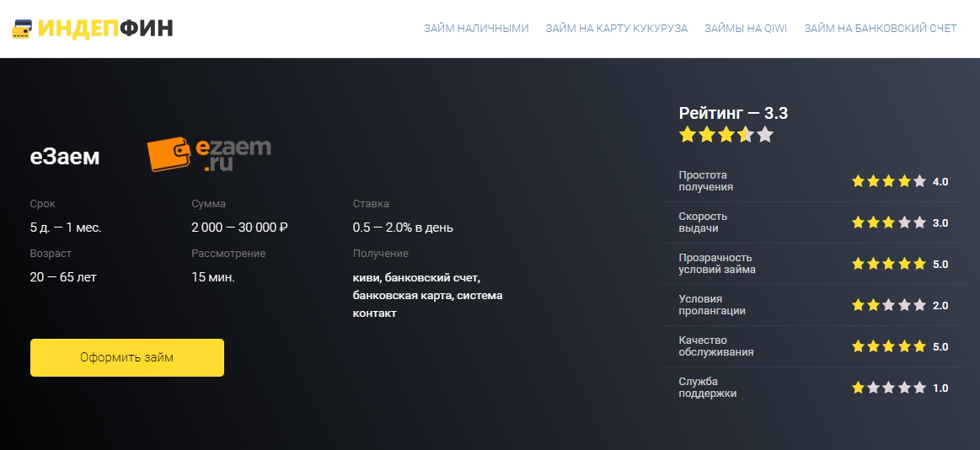This screenshot has height=450, width=980.
Task: Open ЗАЙМ НА КАРТУ КУКУРУЗА menu item
Action: tap(616, 29)
